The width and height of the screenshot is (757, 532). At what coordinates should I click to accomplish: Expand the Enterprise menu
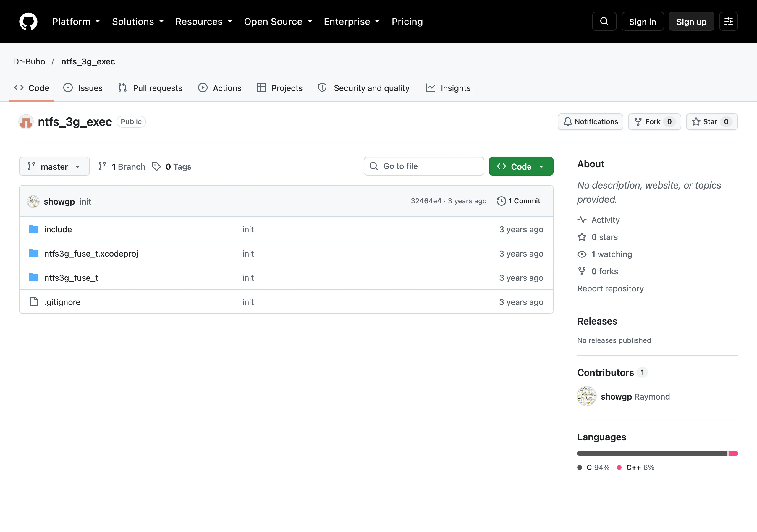click(x=352, y=21)
